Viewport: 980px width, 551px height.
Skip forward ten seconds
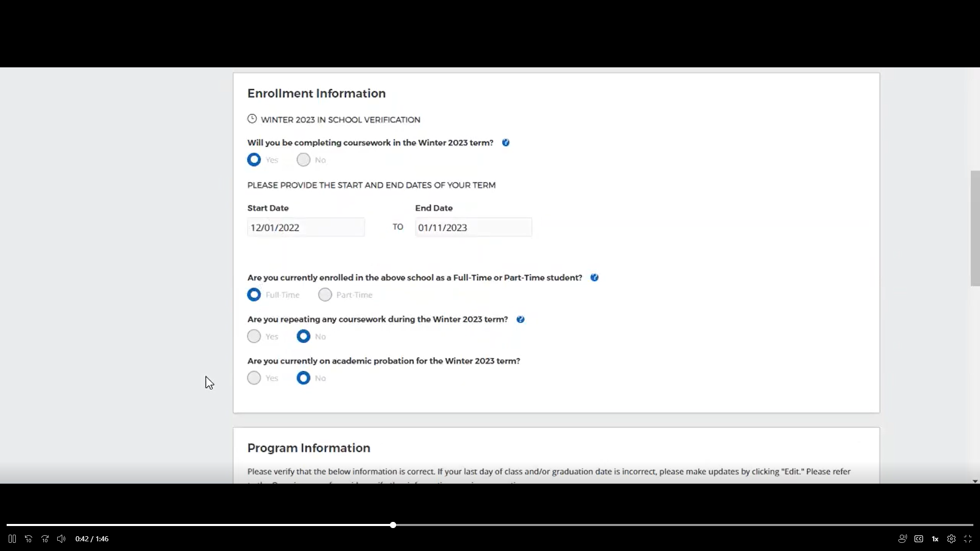[45, 539]
